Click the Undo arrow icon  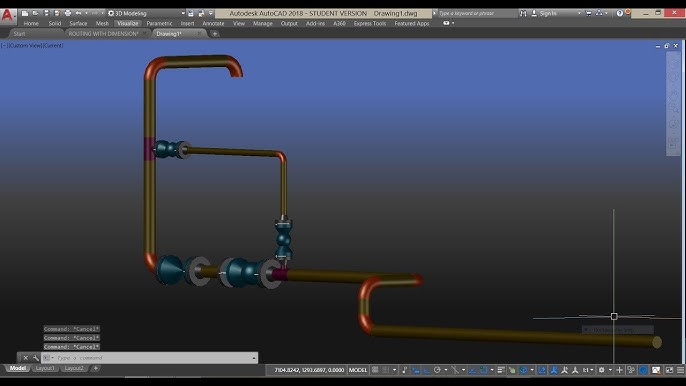pyautogui.click(x=78, y=14)
